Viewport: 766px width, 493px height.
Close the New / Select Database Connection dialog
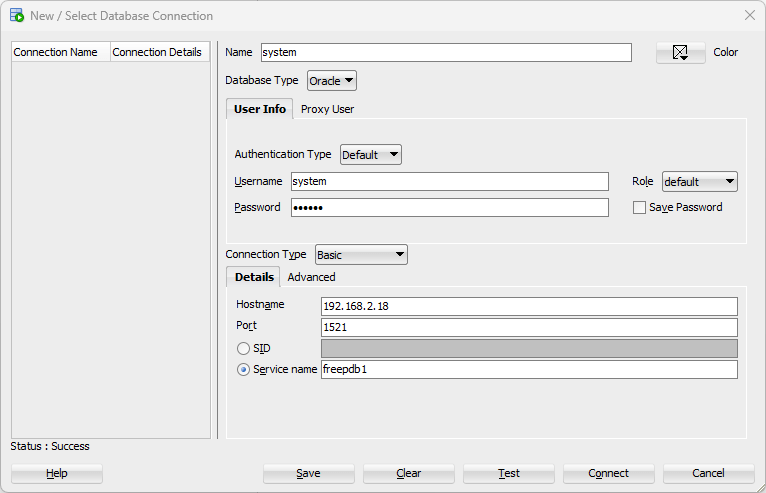750,15
